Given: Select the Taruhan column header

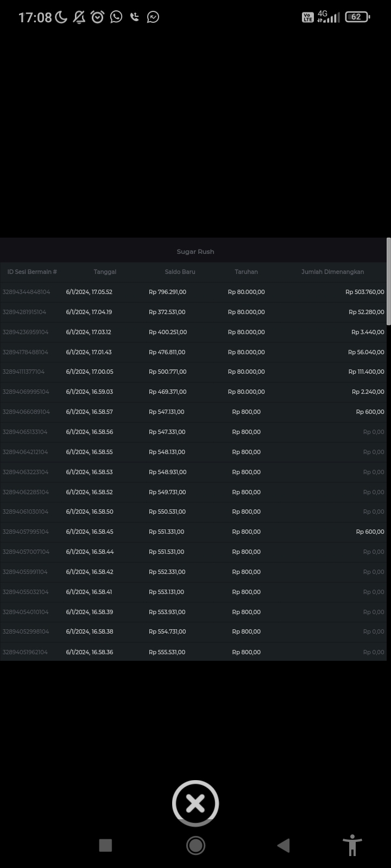Looking at the screenshot, I should coord(246,272).
